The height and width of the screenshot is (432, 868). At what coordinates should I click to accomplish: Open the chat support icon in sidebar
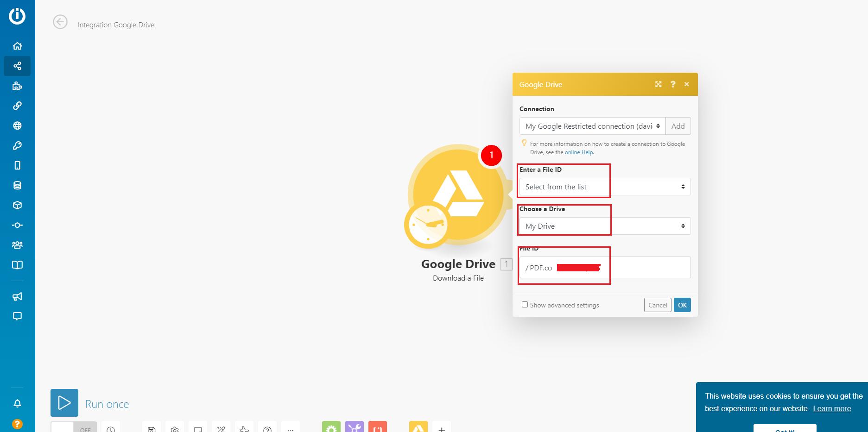17,316
